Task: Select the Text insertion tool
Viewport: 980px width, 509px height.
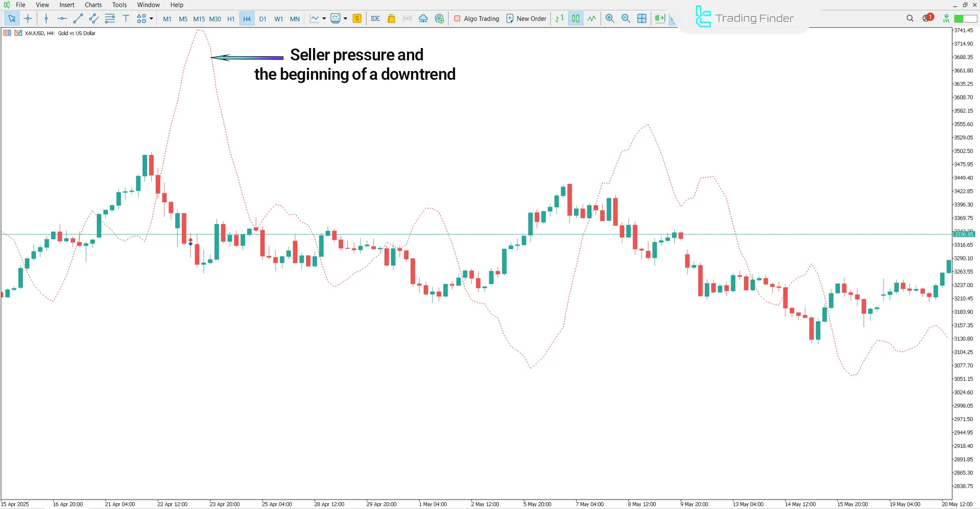Action: pos(126,18)
